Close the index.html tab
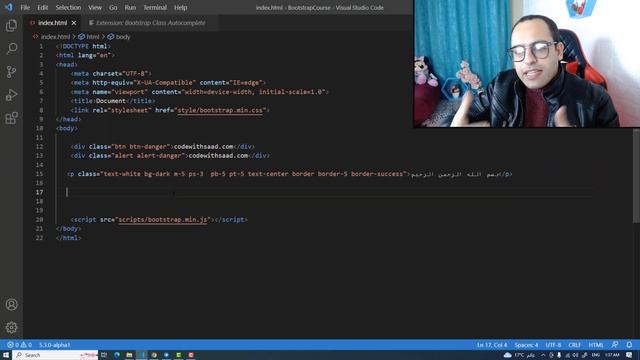 coord(74,23)
